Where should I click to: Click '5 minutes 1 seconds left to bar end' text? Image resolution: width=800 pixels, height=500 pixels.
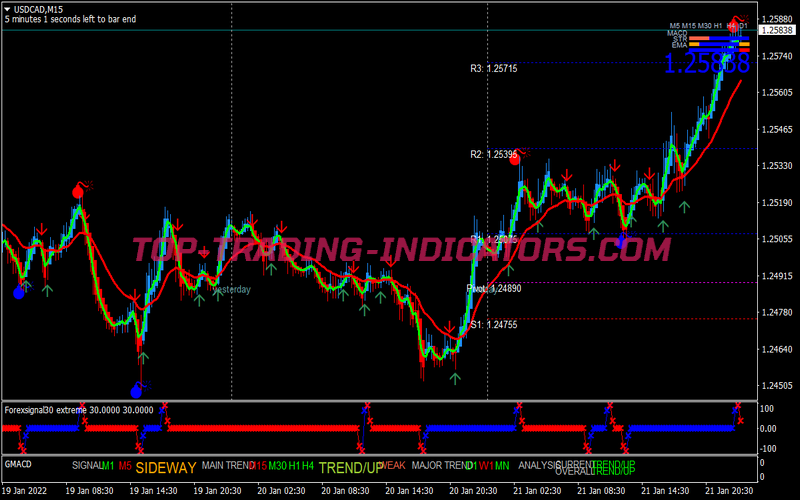(x=70, y=19)
